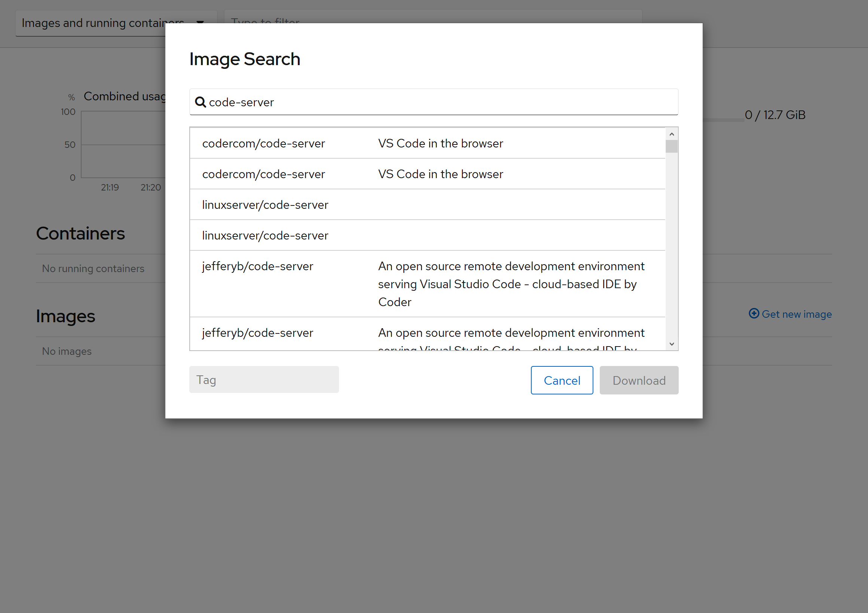
Task: Click the scrollbar track below the thumb
Action: 672,246
